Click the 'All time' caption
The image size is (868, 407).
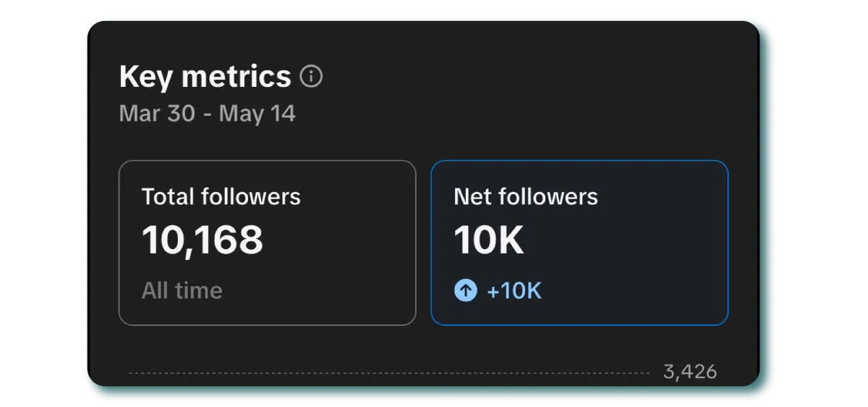click(x=182, y=291)
